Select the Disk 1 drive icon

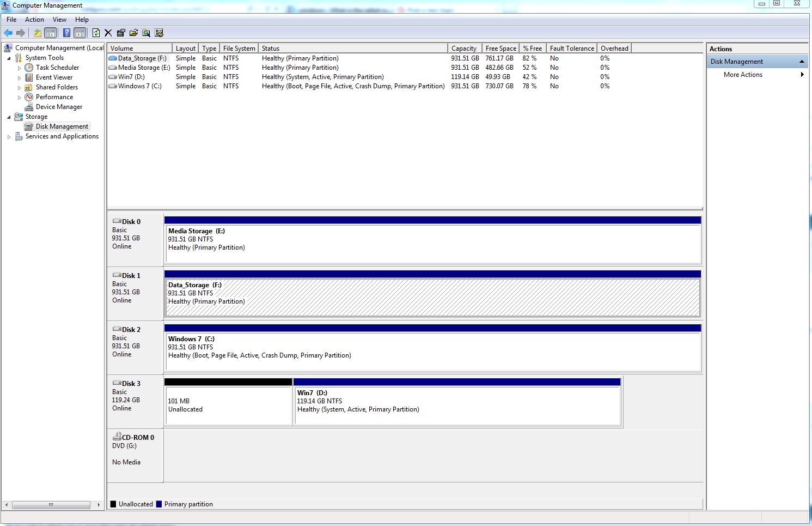pyautogui.click(x=117, y=275)
